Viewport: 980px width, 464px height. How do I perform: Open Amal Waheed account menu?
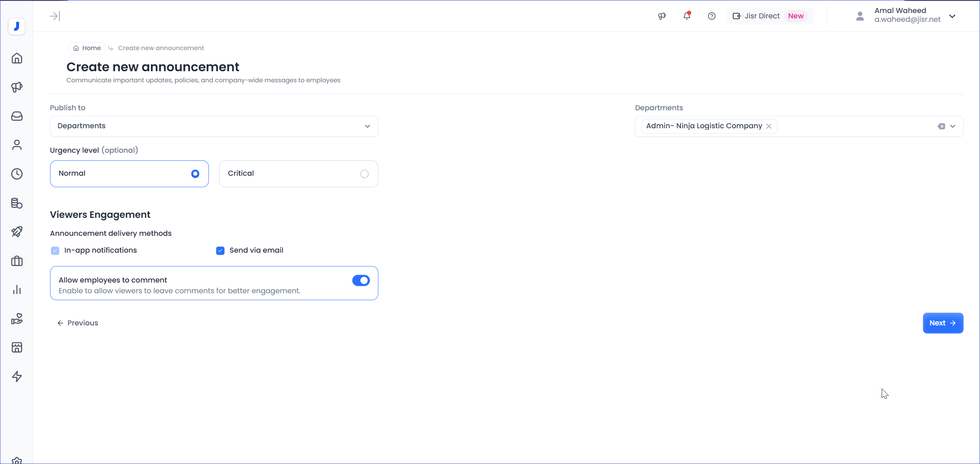click(x=952, y=16)
